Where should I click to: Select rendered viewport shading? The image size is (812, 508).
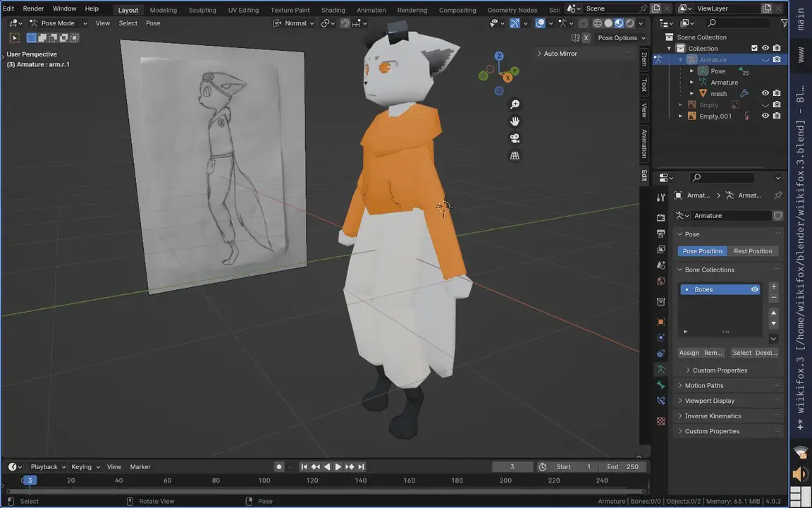(630, 23)
